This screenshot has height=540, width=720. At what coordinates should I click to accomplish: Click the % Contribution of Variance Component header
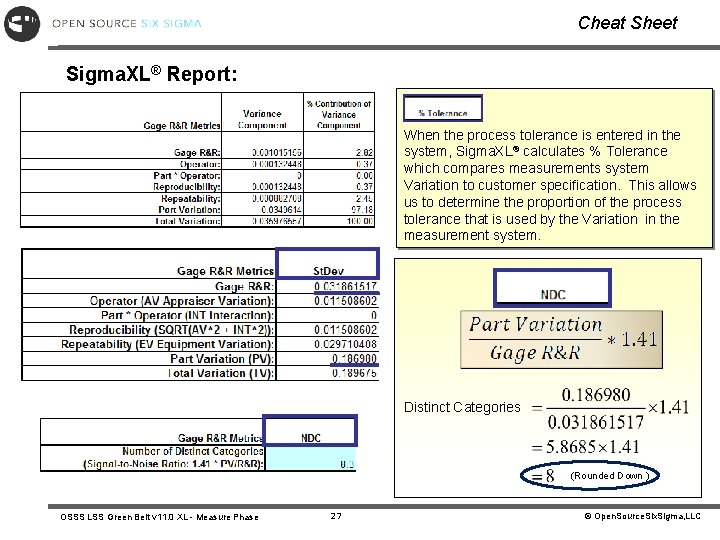tap(339, 114)
